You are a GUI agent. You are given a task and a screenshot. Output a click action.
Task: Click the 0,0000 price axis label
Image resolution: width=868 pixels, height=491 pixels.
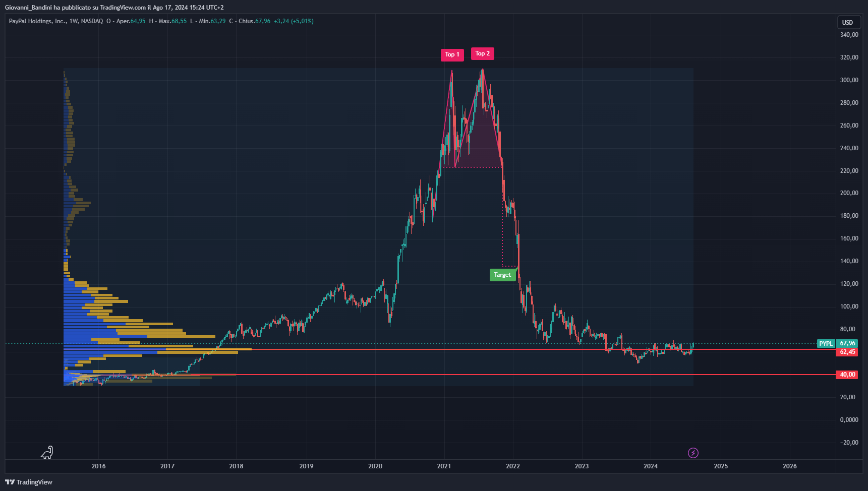(849, 420)
